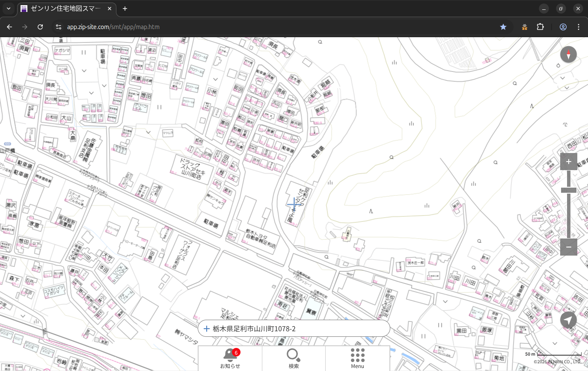
Task: Bookmark this page with the star icon
Action: coord(503,27)
